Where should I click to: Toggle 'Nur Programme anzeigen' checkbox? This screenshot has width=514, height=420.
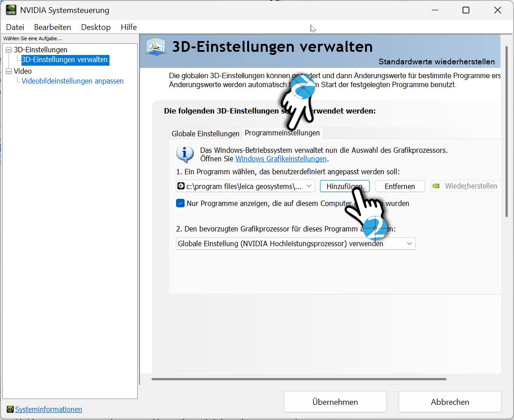coord(180,203)
